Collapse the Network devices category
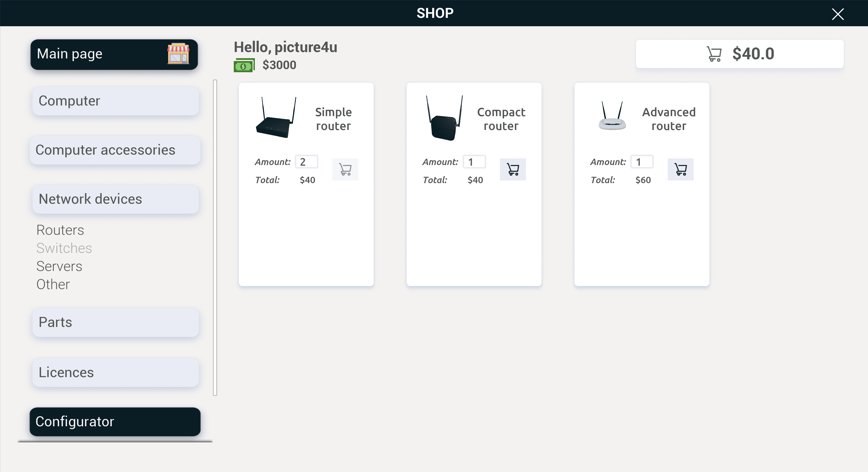The height and width of the screenshot is (472, 868). pyautogui.click(x=116, y=199)
